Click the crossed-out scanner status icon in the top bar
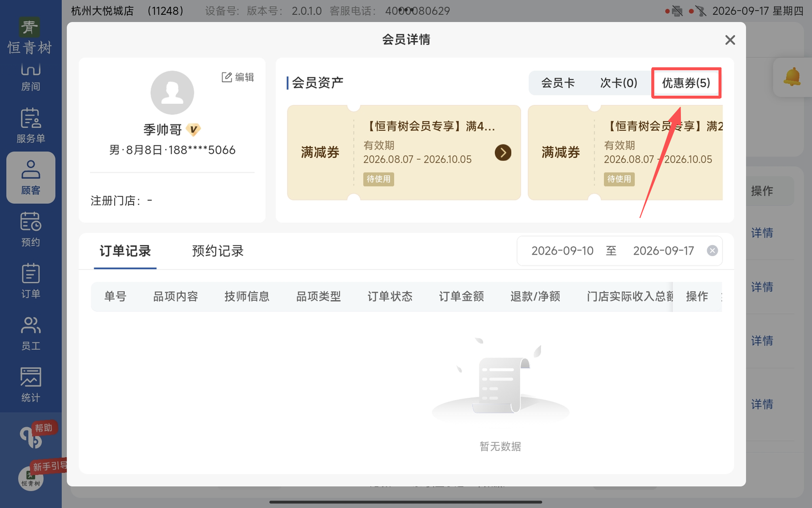Screen dimensions: 812x508 700,11
